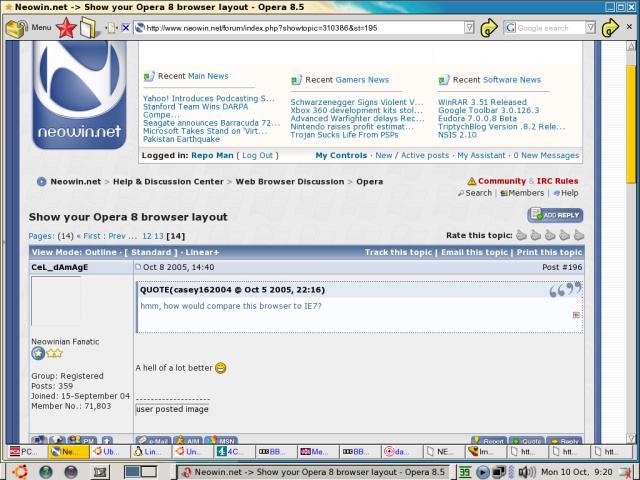Viewport: 640px width, 480px height.
Task: Open My Controls
Action: [341, 156]
